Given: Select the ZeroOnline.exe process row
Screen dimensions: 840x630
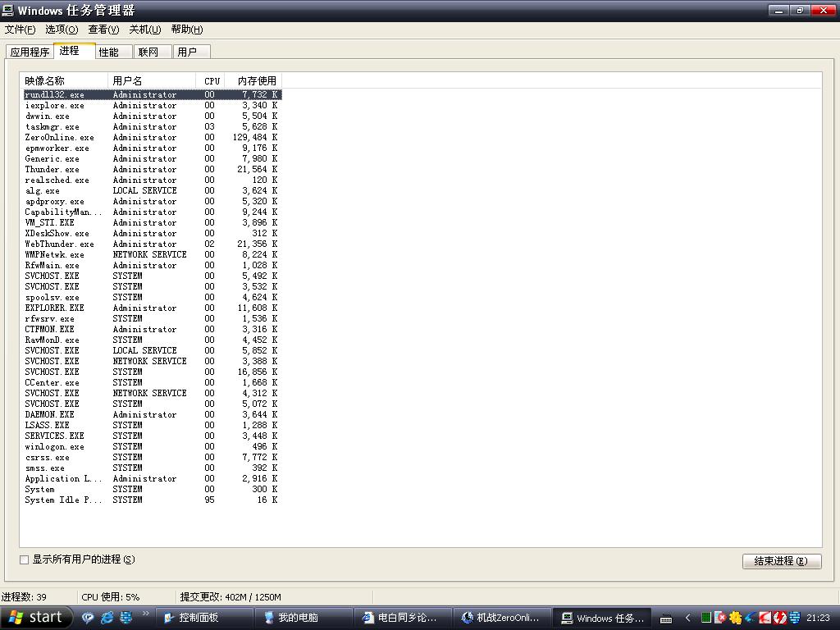Looking at the screenshot, I should 59,138.
